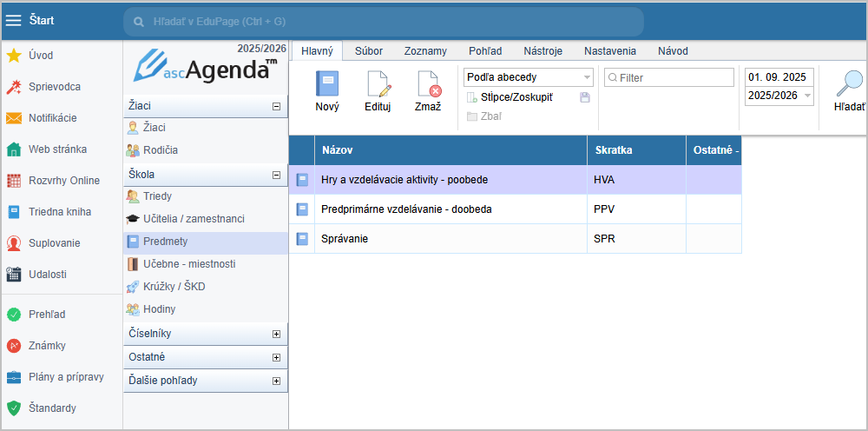This screenshot has height=431, width=868.
Task: Click the Edituj edit icon
Action: tap(378, 85)
